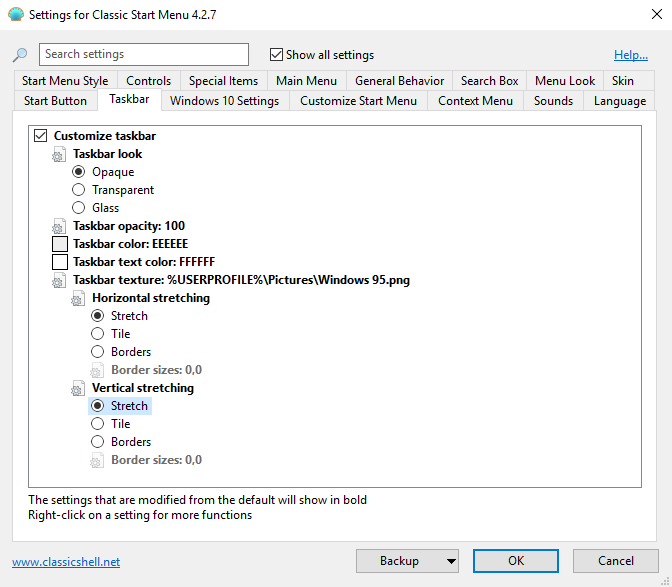Uncheck the Customize taskbar checkbox
This screenshot has height=587, width=672.
pyautogui.click(x=40, y=136)
